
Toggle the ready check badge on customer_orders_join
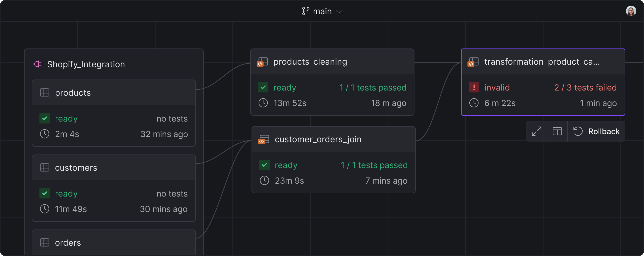tap(264, 165)
